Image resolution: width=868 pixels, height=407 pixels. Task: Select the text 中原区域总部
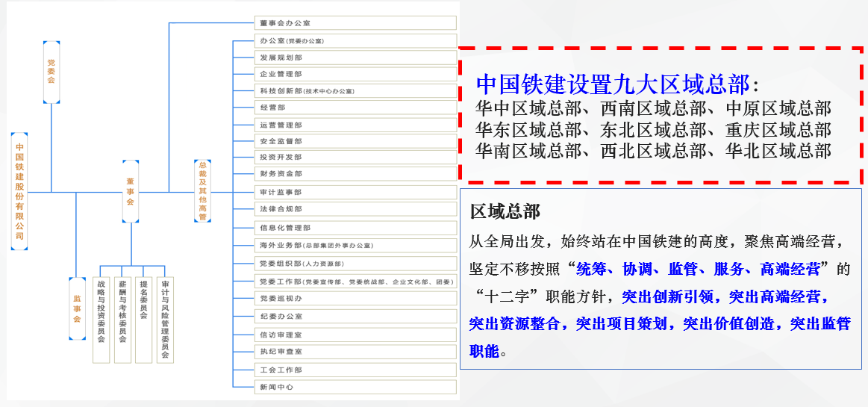[x=778, y=108]
